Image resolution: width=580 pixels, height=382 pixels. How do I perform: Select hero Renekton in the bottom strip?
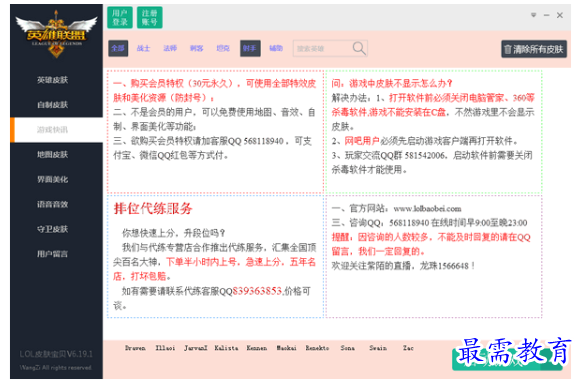tap(317, 348)
